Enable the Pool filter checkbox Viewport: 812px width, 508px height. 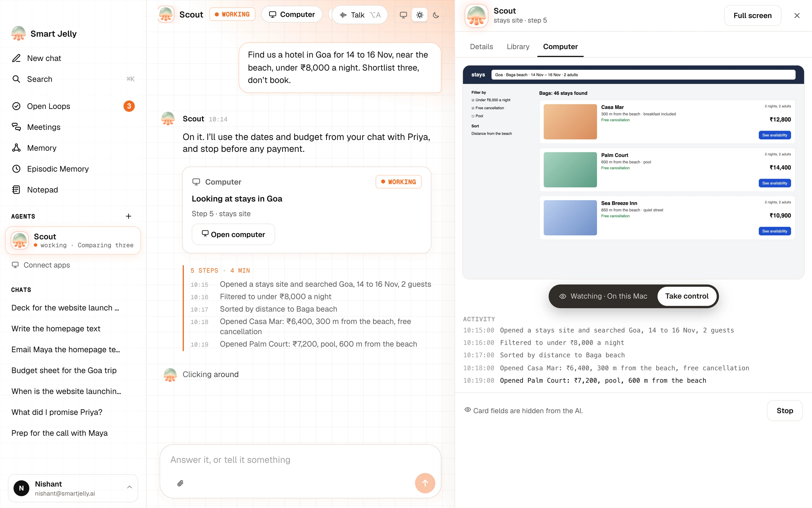click(x=473, y=116)
